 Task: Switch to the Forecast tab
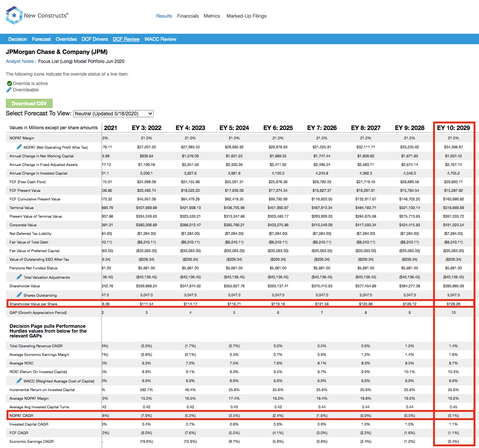41,39
